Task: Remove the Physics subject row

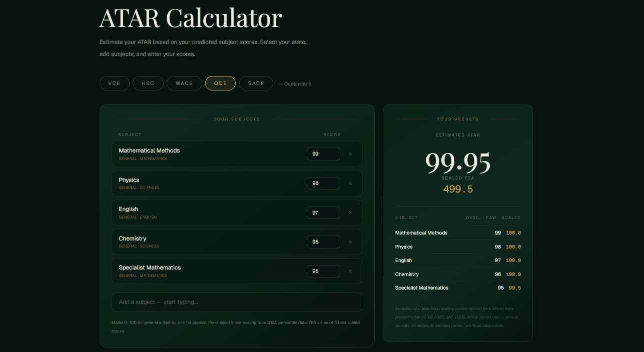Action: click(x=350, y=183)
